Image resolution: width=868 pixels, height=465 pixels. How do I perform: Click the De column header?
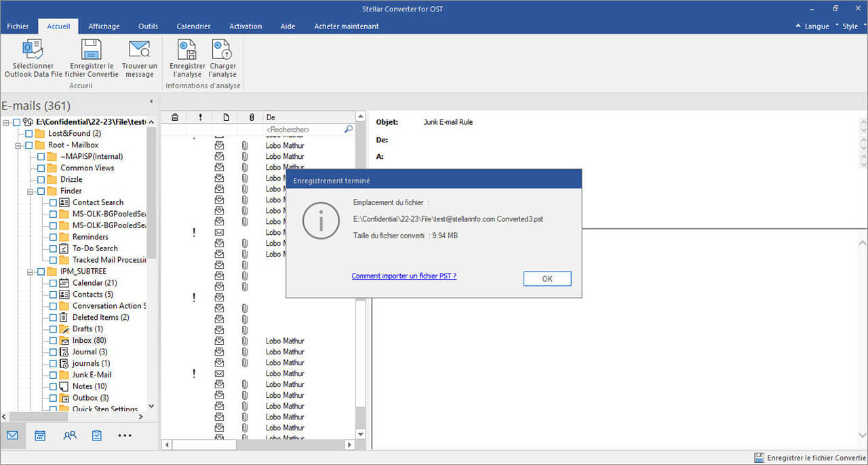[x=309, y=117]
